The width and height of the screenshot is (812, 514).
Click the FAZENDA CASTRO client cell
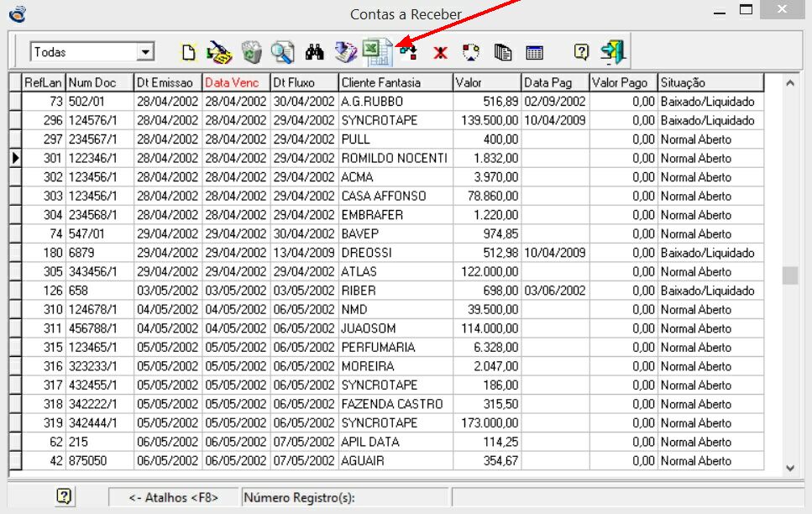pyautogui.click(x=396, y=404)
